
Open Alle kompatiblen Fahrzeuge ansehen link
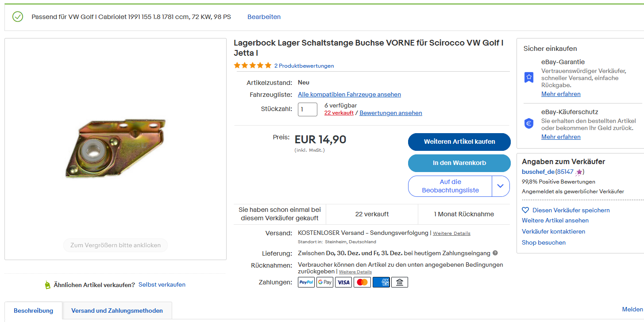(349, 94)
